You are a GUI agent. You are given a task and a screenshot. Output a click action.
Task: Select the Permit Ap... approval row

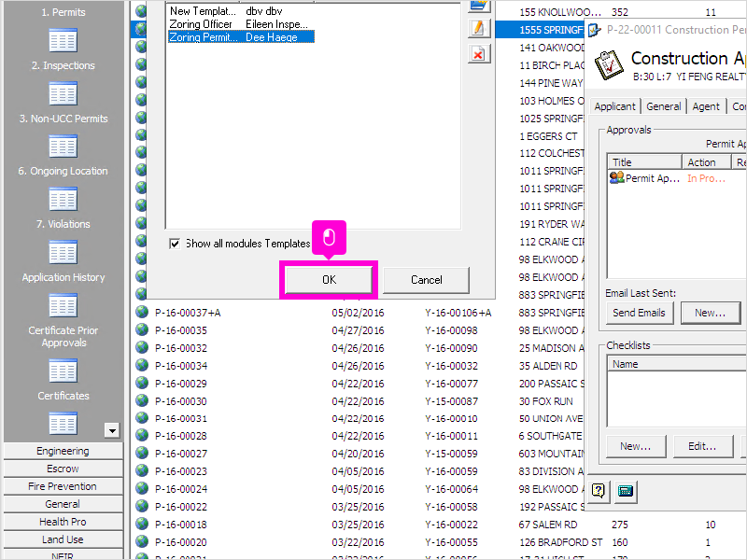[676, 178]
